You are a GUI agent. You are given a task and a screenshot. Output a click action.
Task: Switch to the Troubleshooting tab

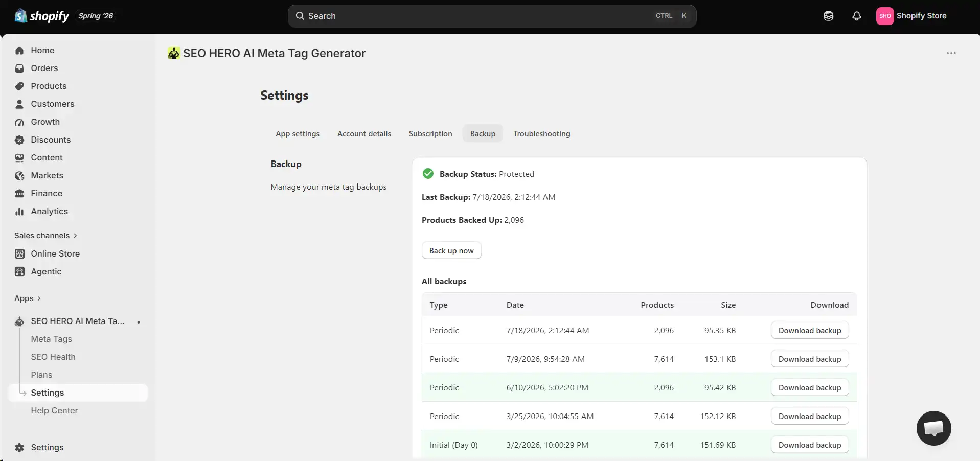click(542, 133)
